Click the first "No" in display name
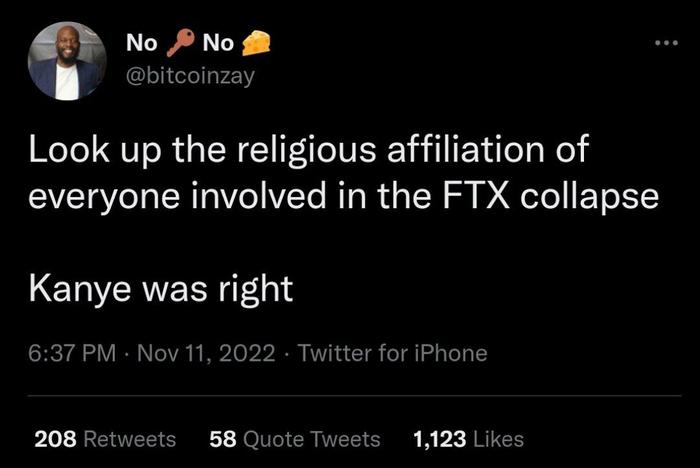The width and height of the screenshot is (700, 468). [x=143, y=43]
